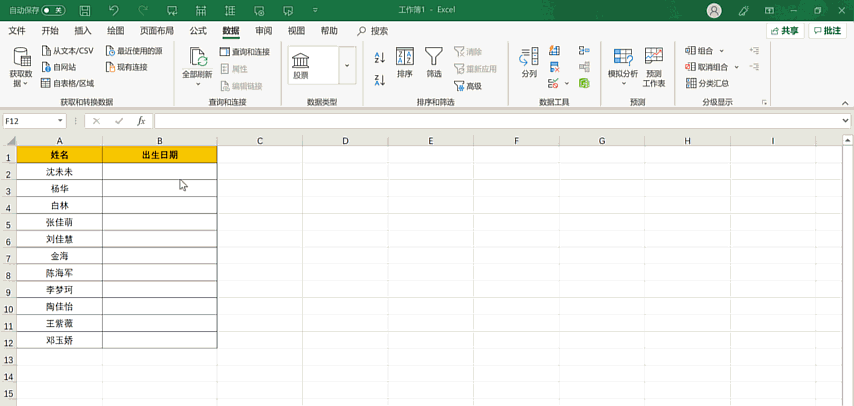Open the Name Box dropdown arrow
The height and width of the screenshot is (406, 854).
(60, 121)
